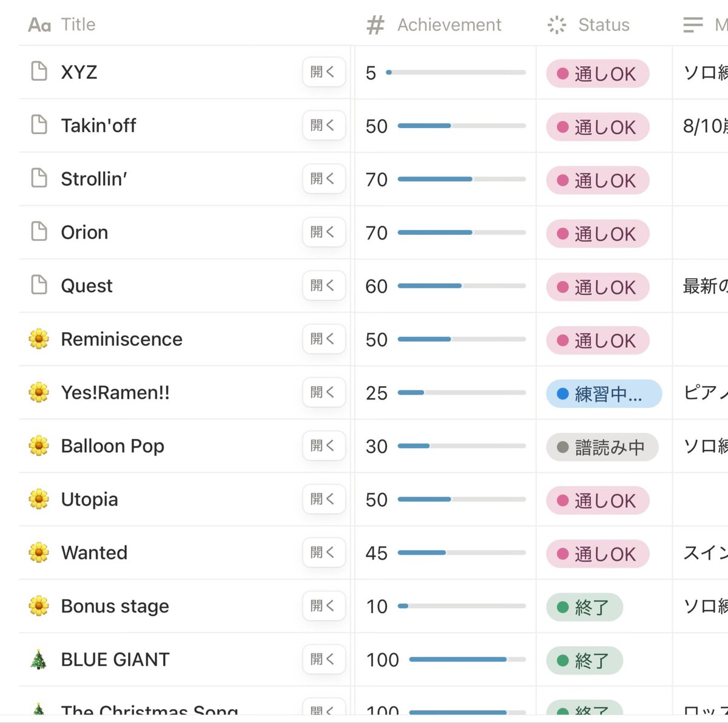This screenshot has width=728, height=723.
Task: Change the 通しOK status of Orion
Action: click(x=598, y=234)
